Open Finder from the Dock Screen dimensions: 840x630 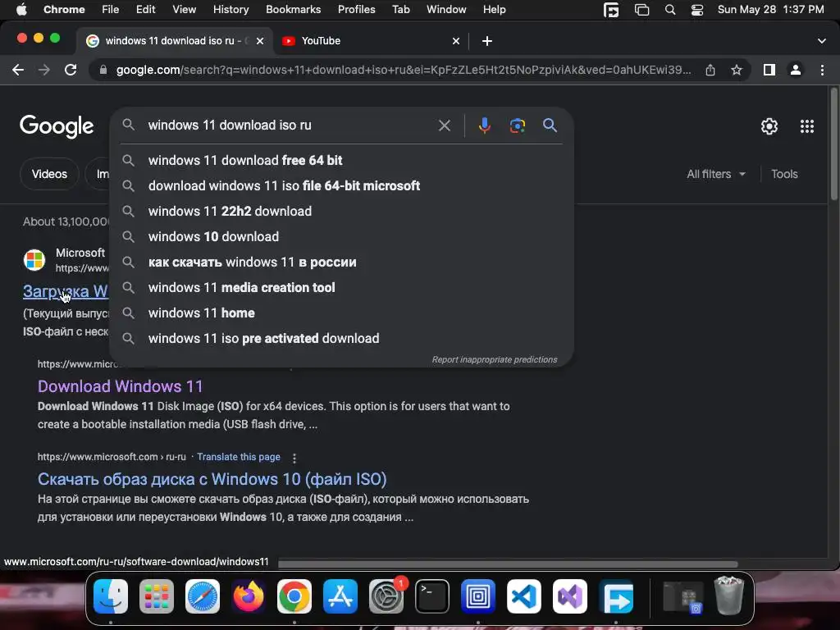(x=111, y=596)
